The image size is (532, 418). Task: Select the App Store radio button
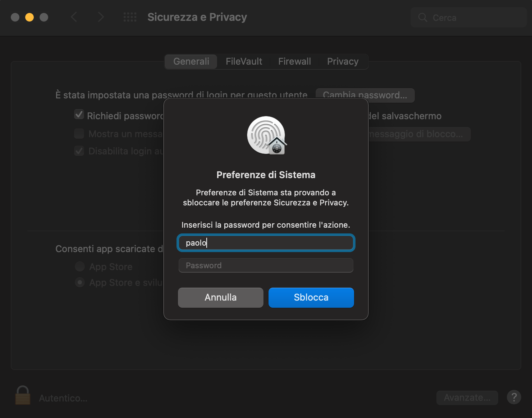80,266
